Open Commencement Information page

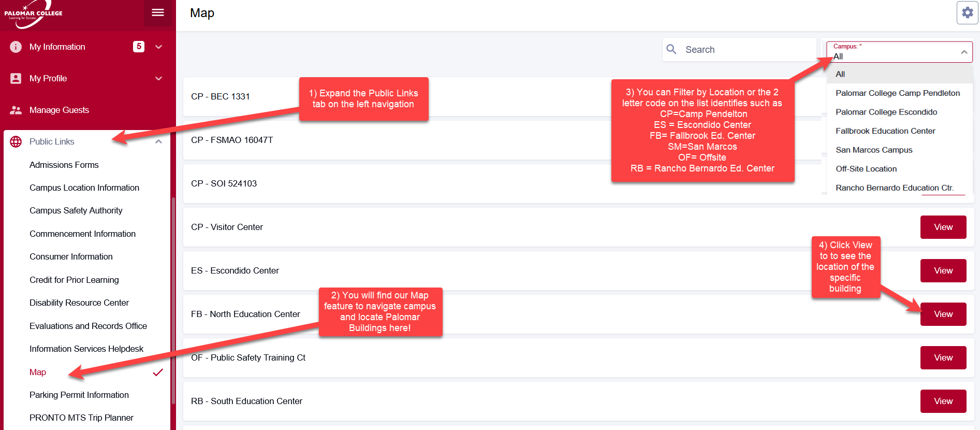pyautogui.click(x=83, y=234)
